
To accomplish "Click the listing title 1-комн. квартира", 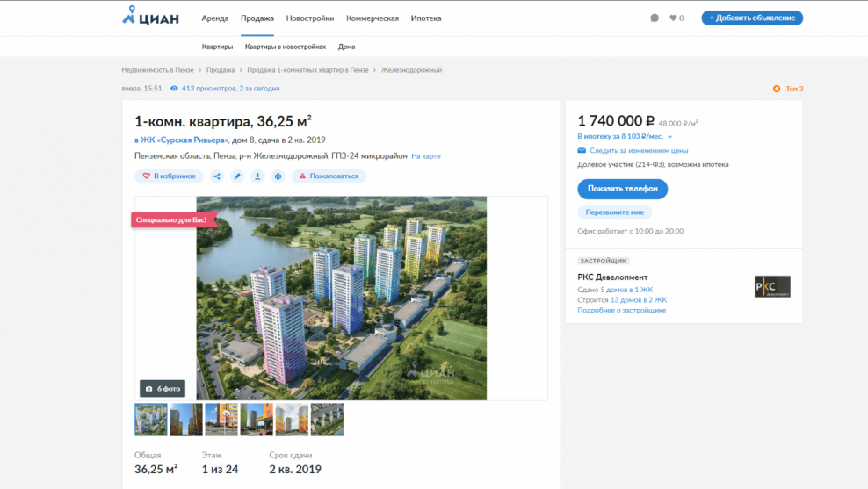I will coord(223,121).
